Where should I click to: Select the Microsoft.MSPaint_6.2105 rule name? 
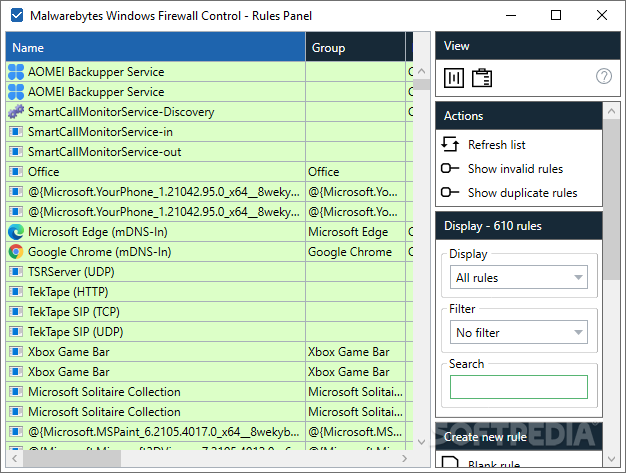point(164,431)
